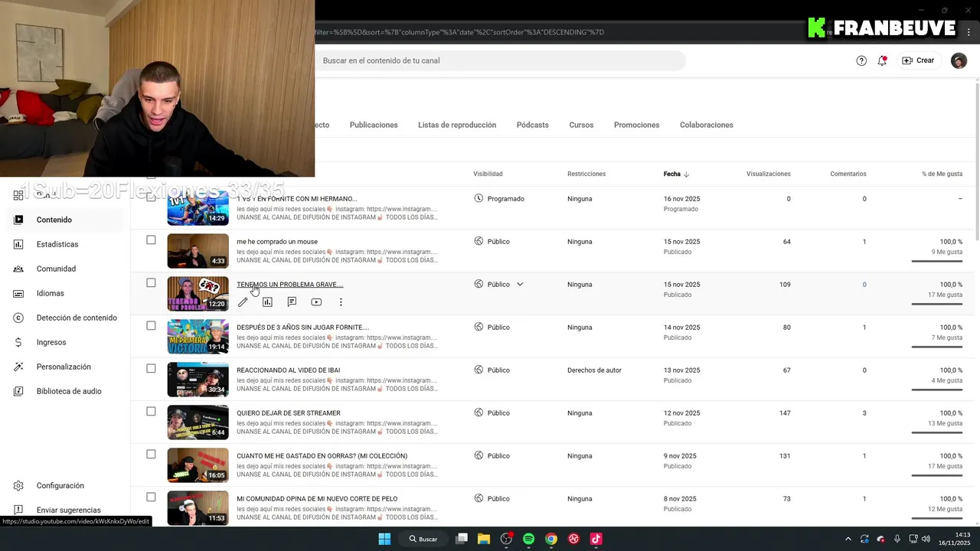This screenshot has height=551, width=980.
Task: Open thumbnail of CUANTO ME HE GASTADO EN GORRAS
Action: coord(198,465)
